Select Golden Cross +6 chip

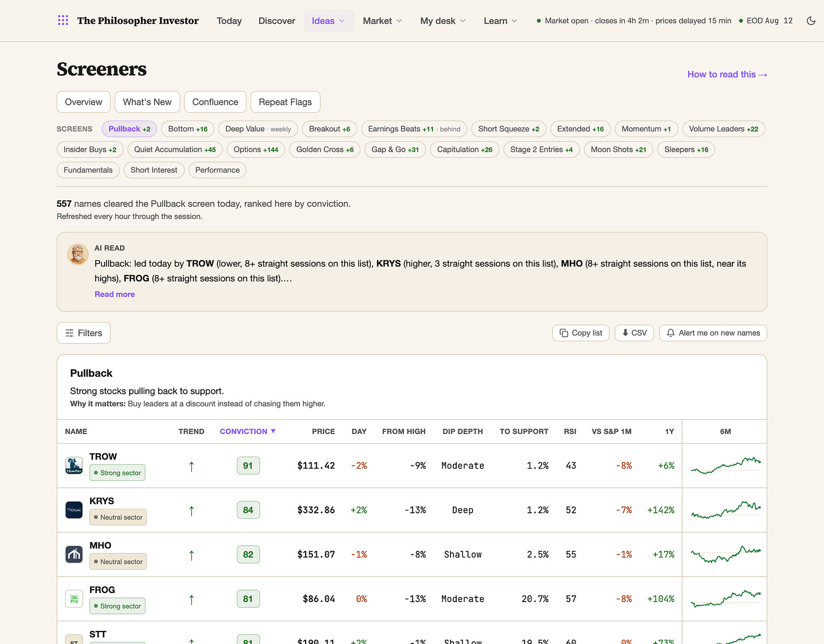pyautogui.click(x=325, y=149)
